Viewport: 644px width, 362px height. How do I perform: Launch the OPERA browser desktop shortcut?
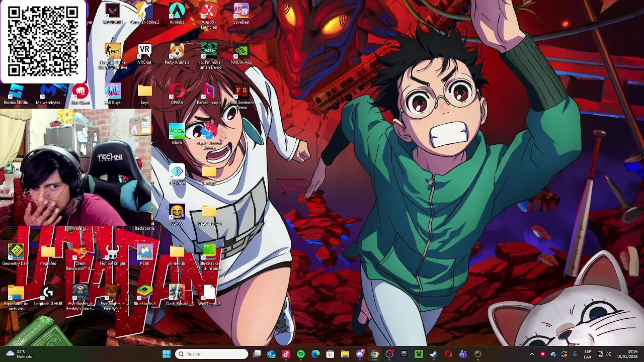point(177,94)
